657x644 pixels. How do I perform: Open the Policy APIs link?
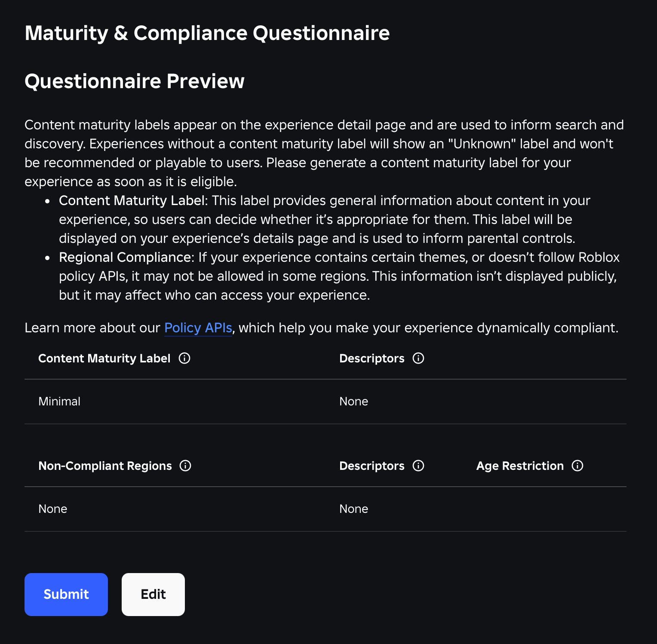point(198,328)
